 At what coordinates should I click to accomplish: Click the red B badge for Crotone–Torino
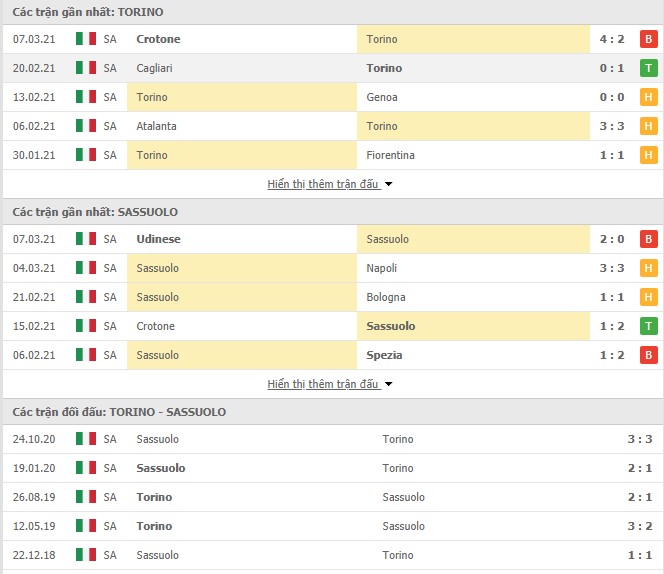(648, 39)
